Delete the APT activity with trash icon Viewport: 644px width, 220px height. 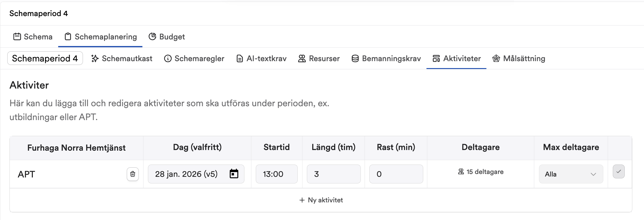click(133, 174)
